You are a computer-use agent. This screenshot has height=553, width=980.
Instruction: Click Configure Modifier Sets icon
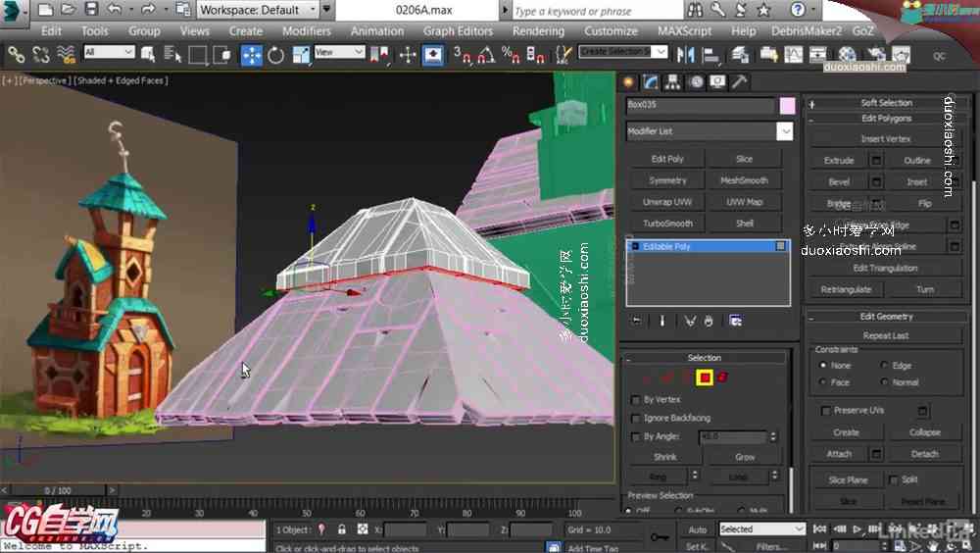(x=736, y=321)
